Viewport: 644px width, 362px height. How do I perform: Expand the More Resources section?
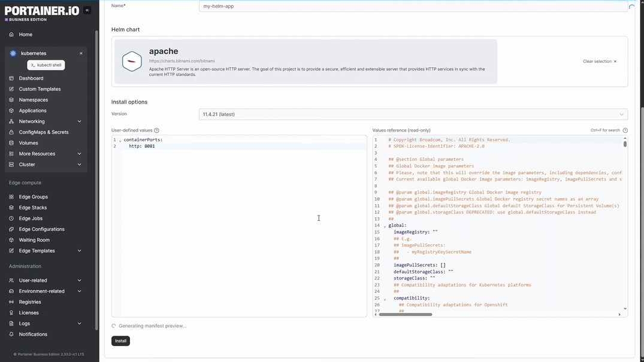pos(79,154)
